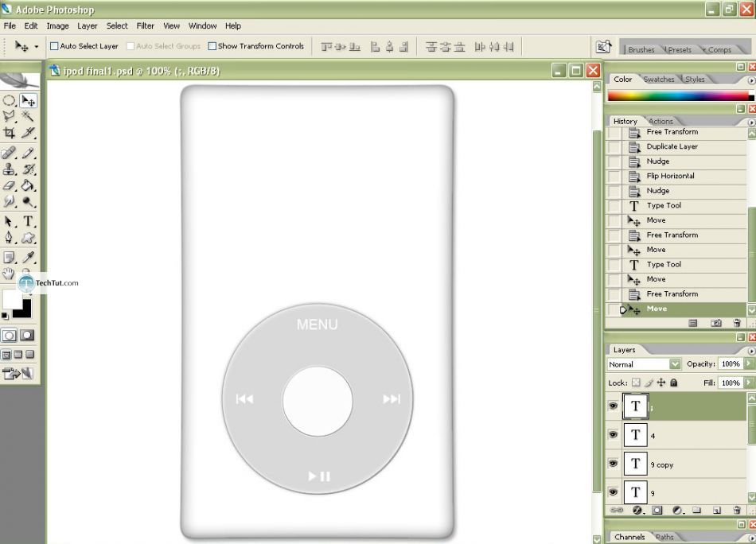Open the Opacity slider arrow

[747, 364]
